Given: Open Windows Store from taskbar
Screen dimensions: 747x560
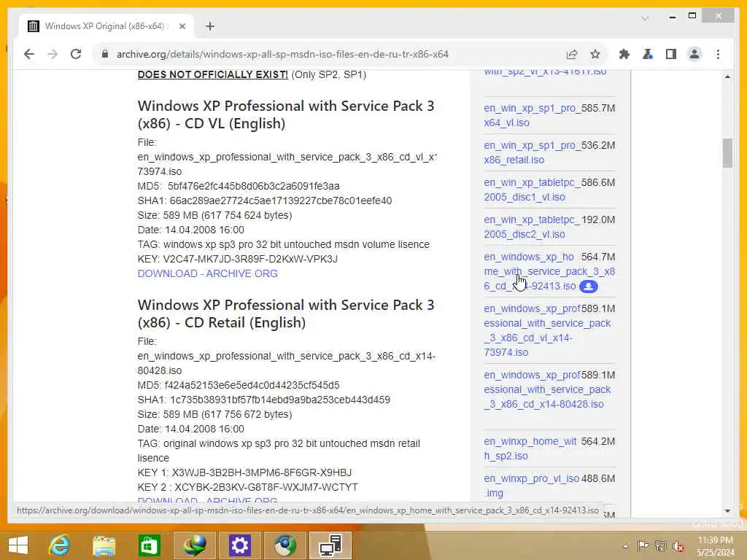Looking at the screenshot, I should click(x=149, y=545).
